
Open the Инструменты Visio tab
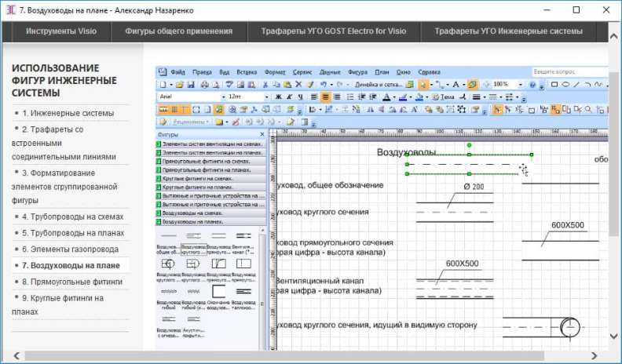pos(61,31)
